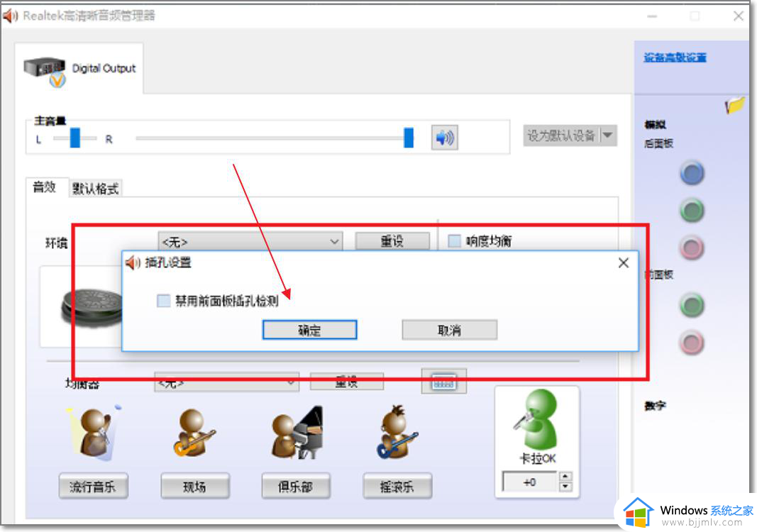Click the green front panel jack
The width and height of the screenshot is (757, 532).
pos(692,305)
